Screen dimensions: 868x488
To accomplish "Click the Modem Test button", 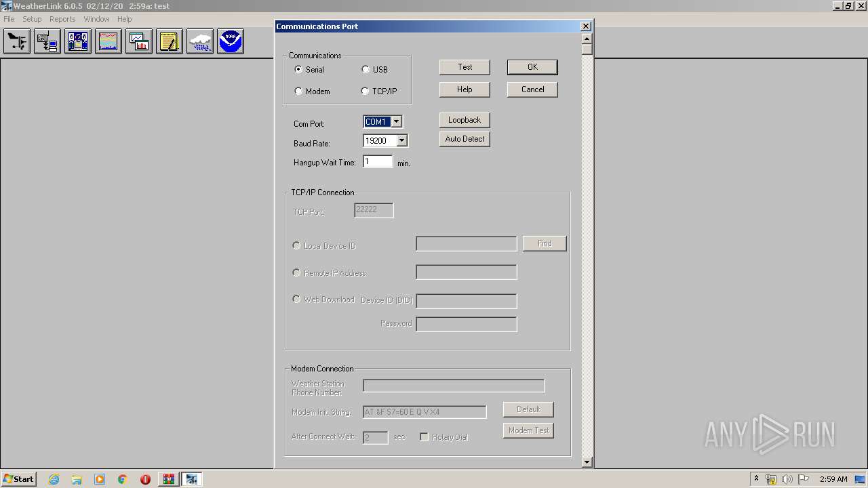I will coord(528,430).
